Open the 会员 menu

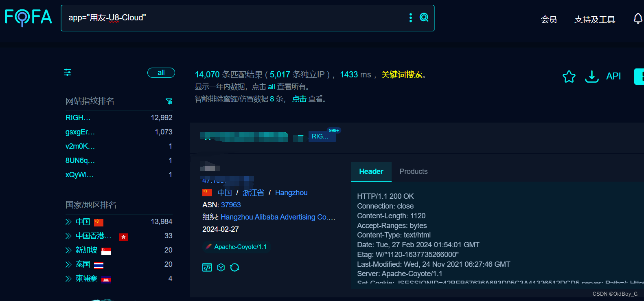pyautogui.click(x=549, y=20)
